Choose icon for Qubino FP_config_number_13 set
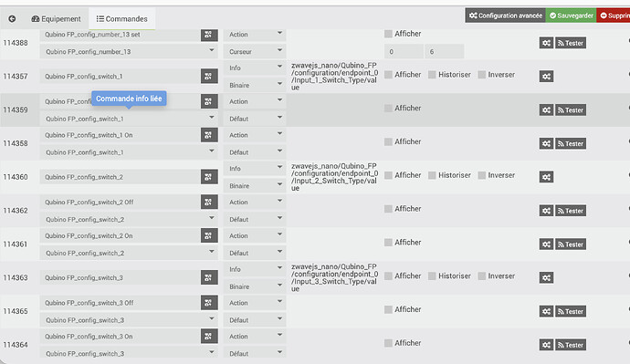Screen dimensions: 630x364 [x=209, y=35]
